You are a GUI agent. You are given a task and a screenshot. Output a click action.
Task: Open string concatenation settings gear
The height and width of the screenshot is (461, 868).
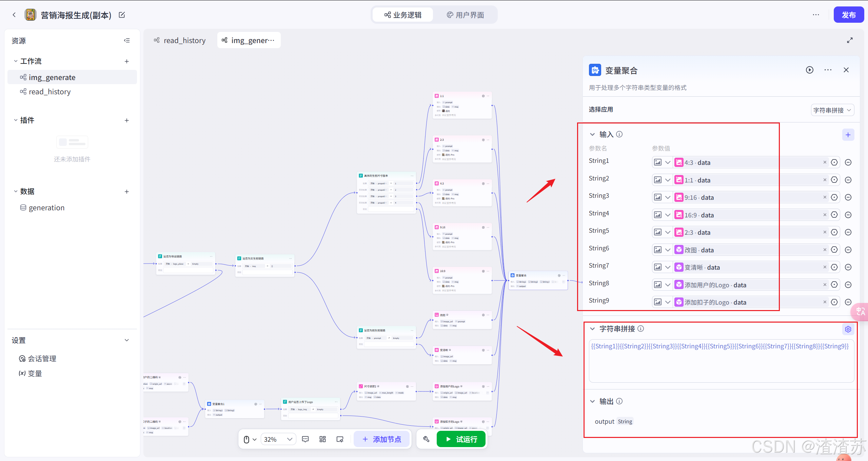(848, 329)
